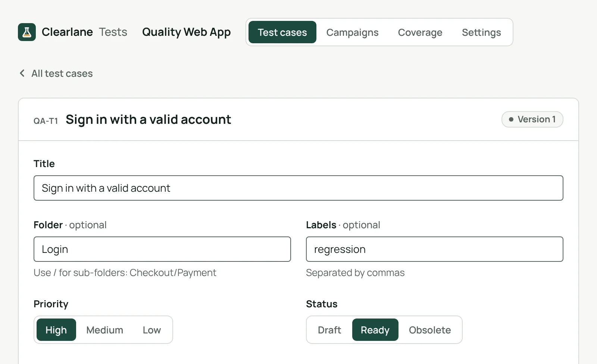Open the Test cases tab

[282, 32]
